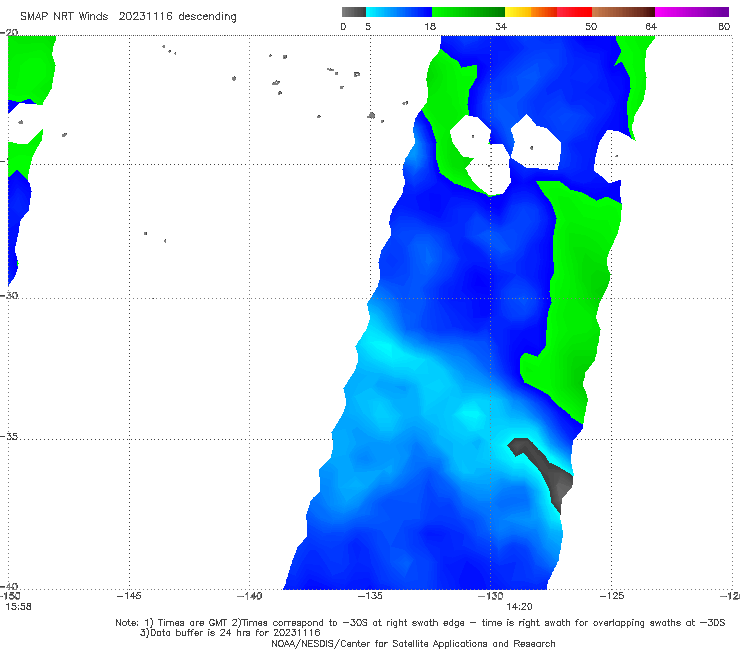Click the longitude label '-135'

click(x=370, y=596)
